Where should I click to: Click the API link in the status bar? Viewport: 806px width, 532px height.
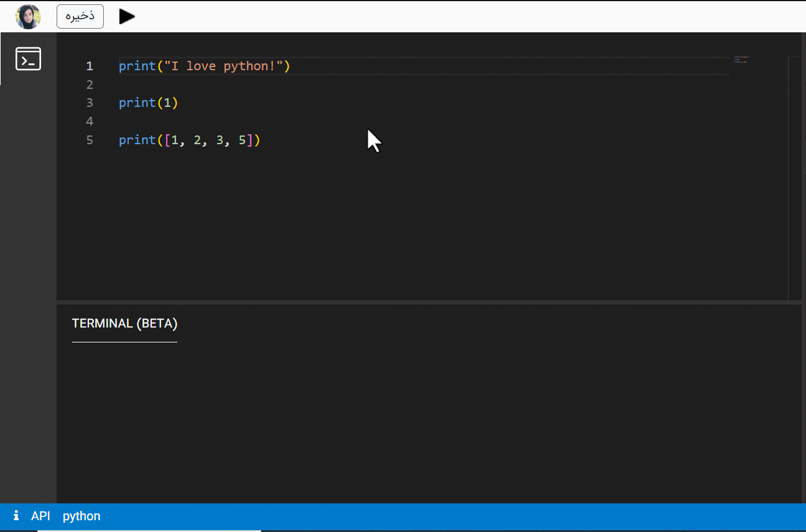point(40,516)
